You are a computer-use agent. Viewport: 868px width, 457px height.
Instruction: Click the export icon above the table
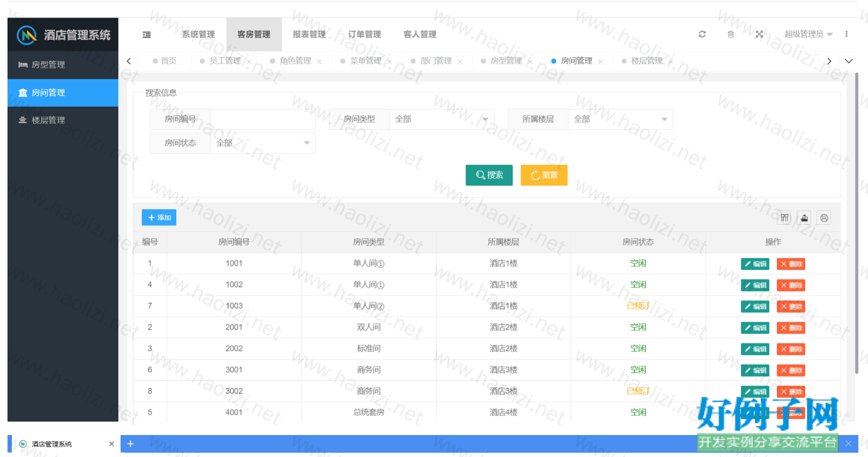(804, 218)
